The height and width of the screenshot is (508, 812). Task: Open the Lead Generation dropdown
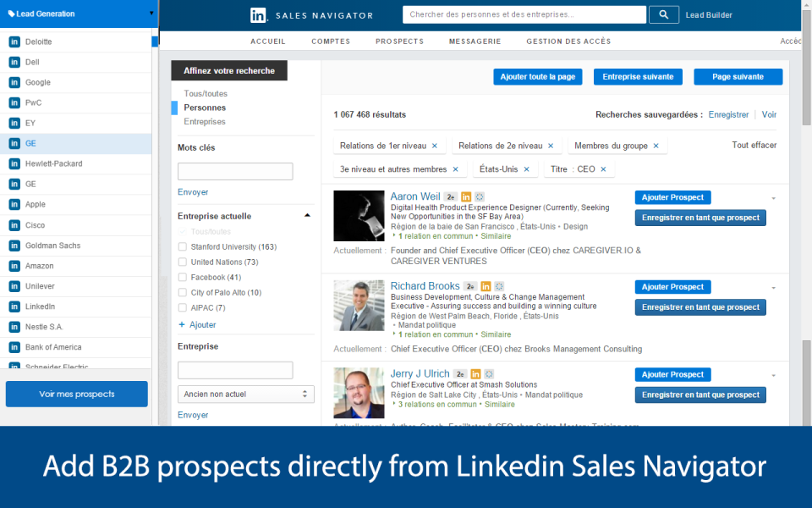[x=151, y=14]
